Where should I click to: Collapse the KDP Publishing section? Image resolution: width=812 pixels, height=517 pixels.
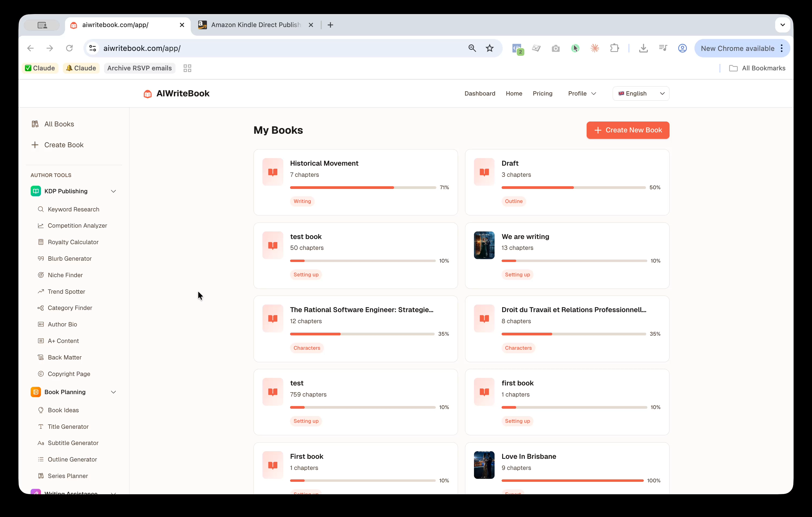pos(114,191)
